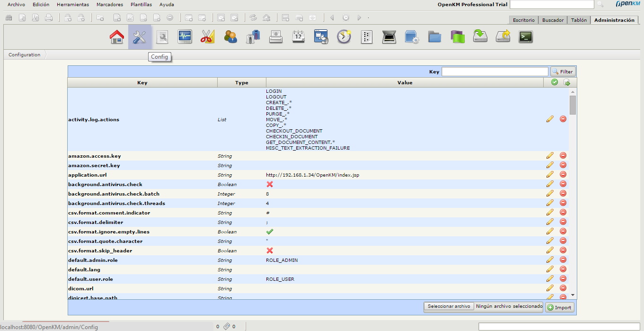Switch to the Buscador tab
Image resolution: width=644 pixels, height=331 pixels.
click(553, 20)
